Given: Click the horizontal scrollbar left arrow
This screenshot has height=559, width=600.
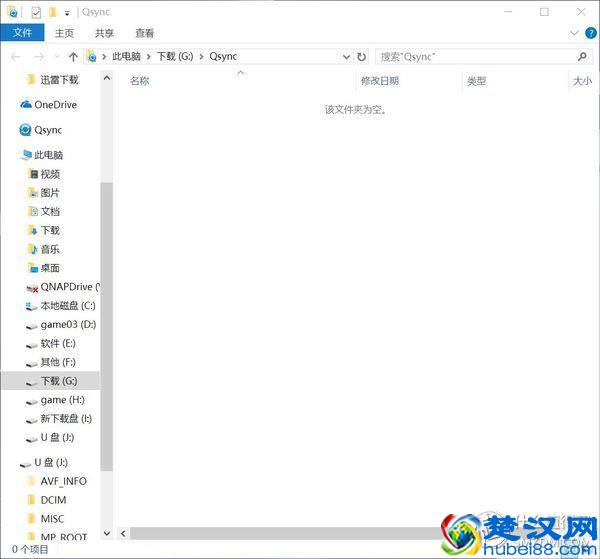Looking at the screenshot, I should click(123, 533).
